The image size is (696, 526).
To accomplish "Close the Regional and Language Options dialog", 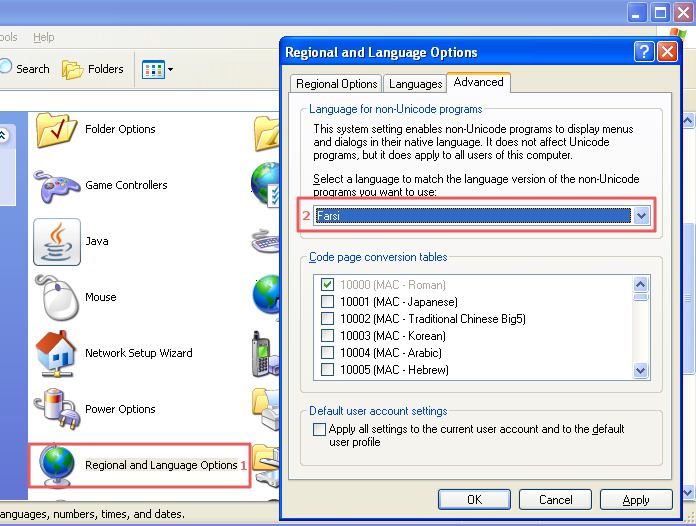I will coord(667,52).
